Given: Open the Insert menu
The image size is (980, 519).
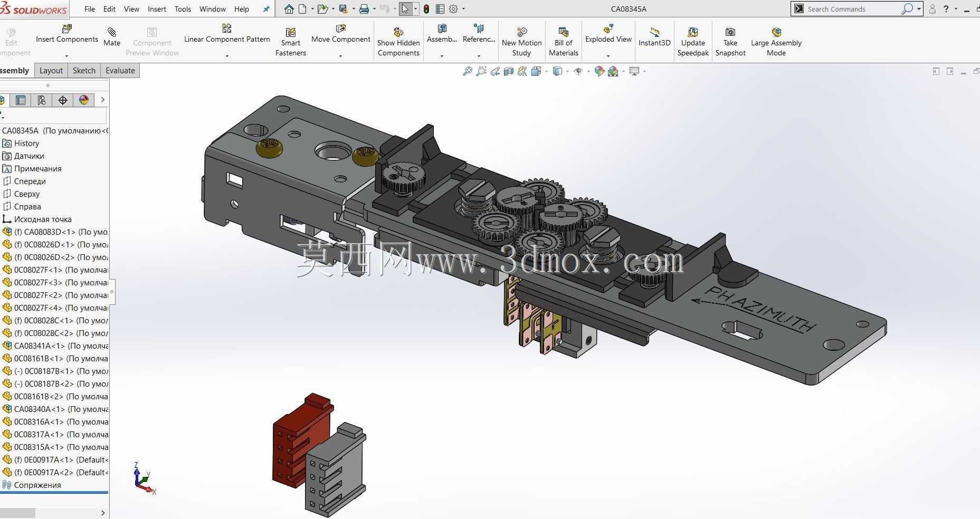Looking at the screenshot, I should click(x=157, y=9).
